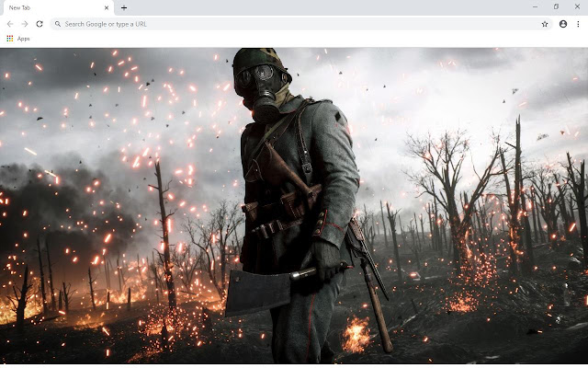Click the search magnifier icon in address bar
This screenshot has width=588, height=368.
point(58,24)
